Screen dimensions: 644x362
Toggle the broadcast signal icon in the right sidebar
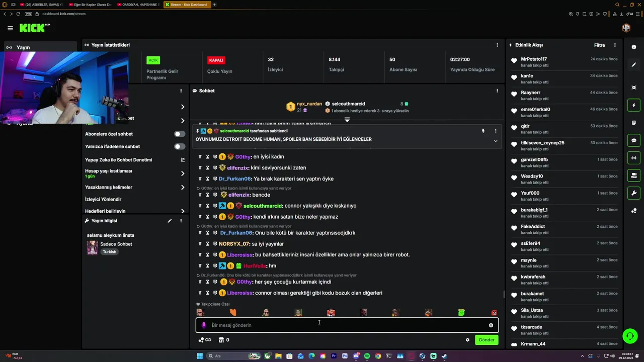pyautogui.click(x=634, y=158)
